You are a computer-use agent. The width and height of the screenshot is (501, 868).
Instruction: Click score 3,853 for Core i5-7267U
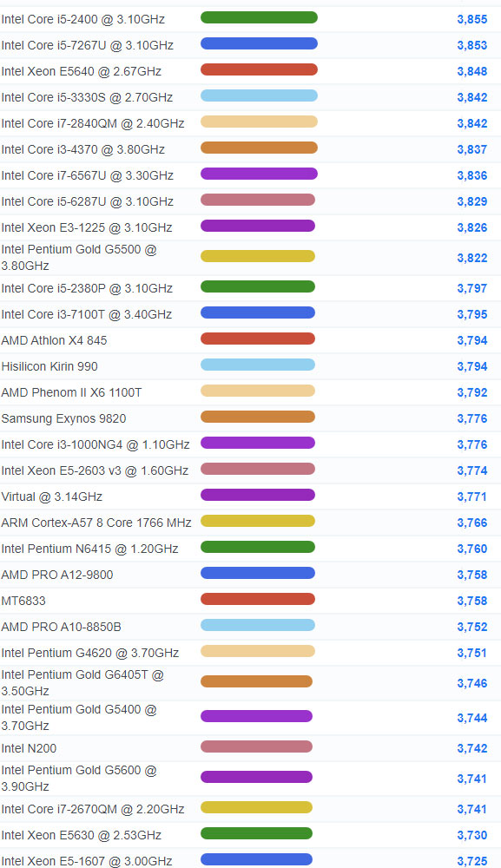point(472,45)
